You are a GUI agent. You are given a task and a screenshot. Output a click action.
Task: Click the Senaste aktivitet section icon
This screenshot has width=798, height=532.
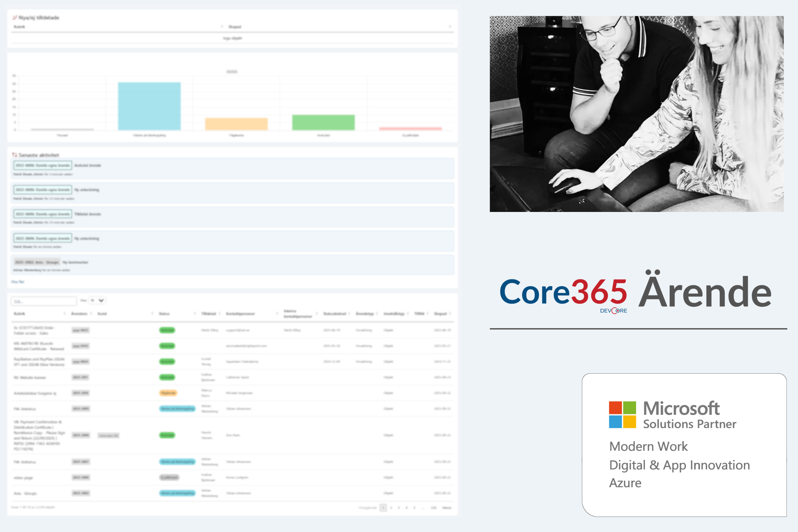pos(14,155)
